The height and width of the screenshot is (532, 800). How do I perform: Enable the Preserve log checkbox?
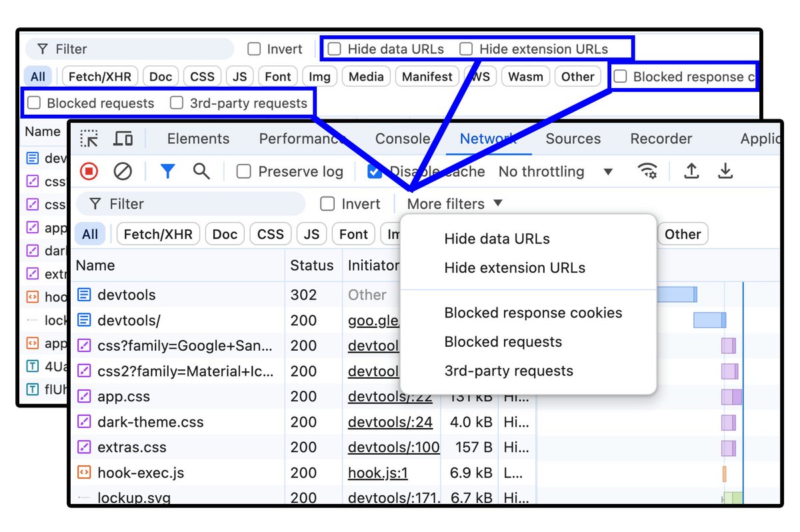coord(243,171)
